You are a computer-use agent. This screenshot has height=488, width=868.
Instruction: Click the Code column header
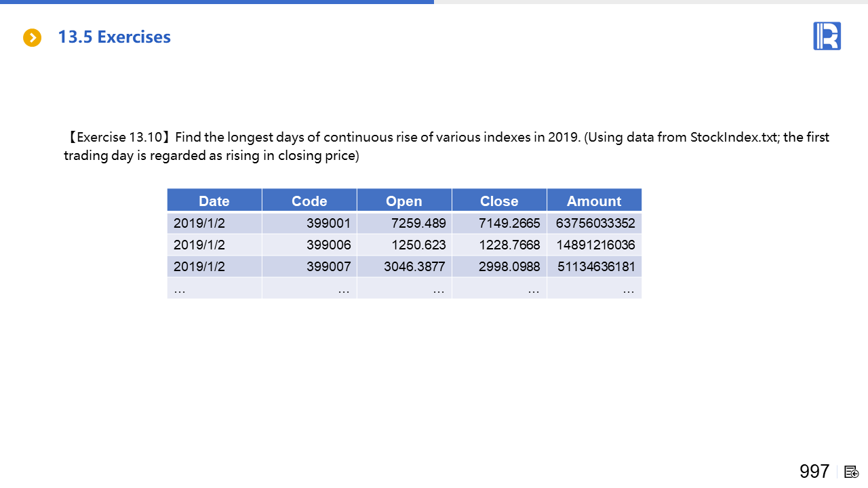point(309,201)
